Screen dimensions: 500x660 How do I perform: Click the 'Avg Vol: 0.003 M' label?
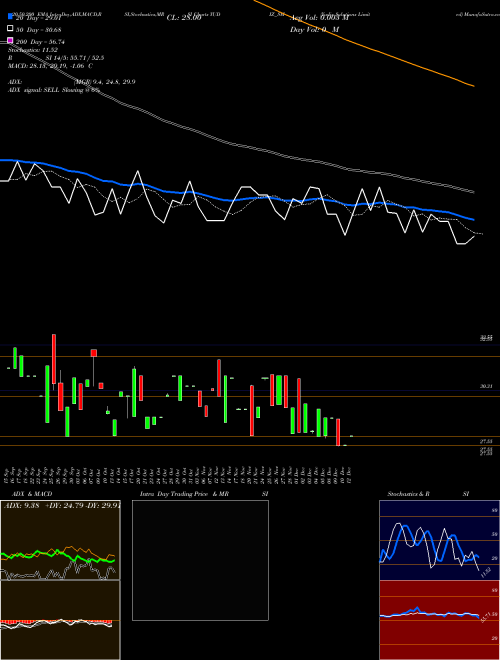click(320, 18)
